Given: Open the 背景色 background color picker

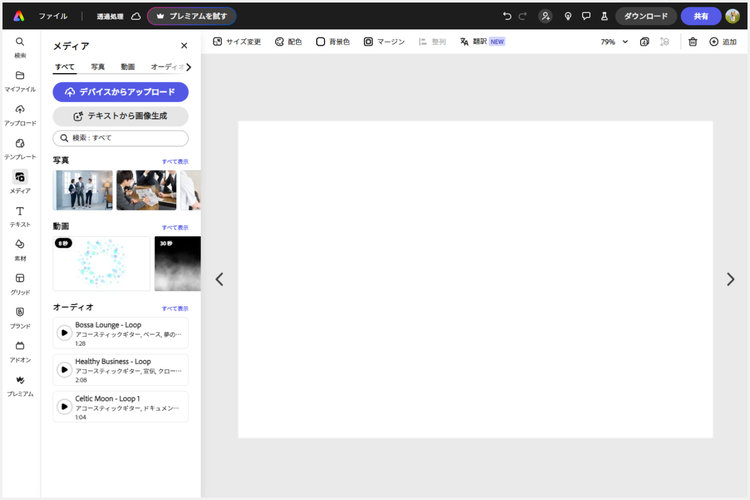Looking at the screenshot, I should [x=333, y=42].
